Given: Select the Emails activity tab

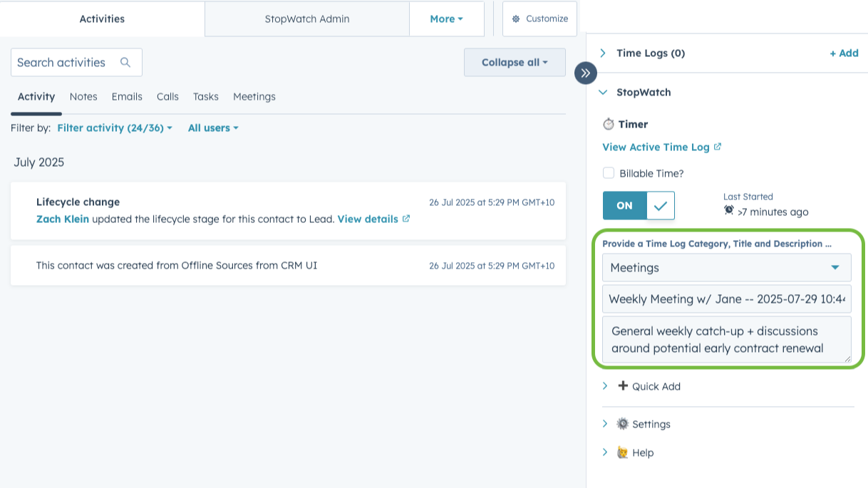Looking at the screenshot, I should (127, 97).
